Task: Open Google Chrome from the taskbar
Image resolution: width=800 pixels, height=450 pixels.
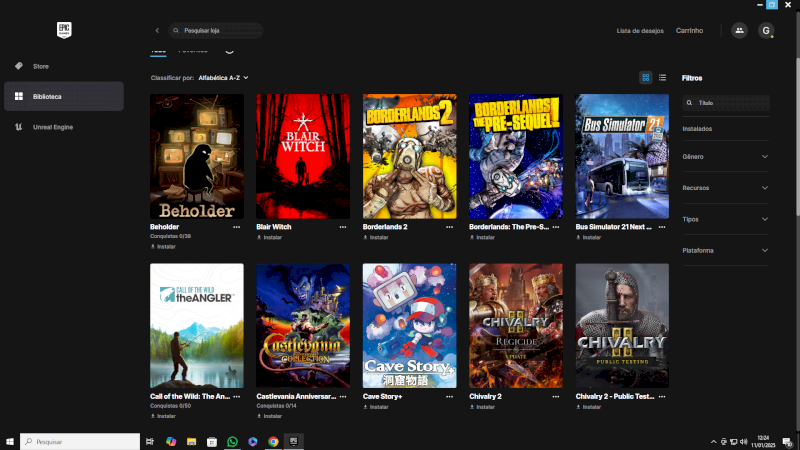Action: tap(273, 441)
